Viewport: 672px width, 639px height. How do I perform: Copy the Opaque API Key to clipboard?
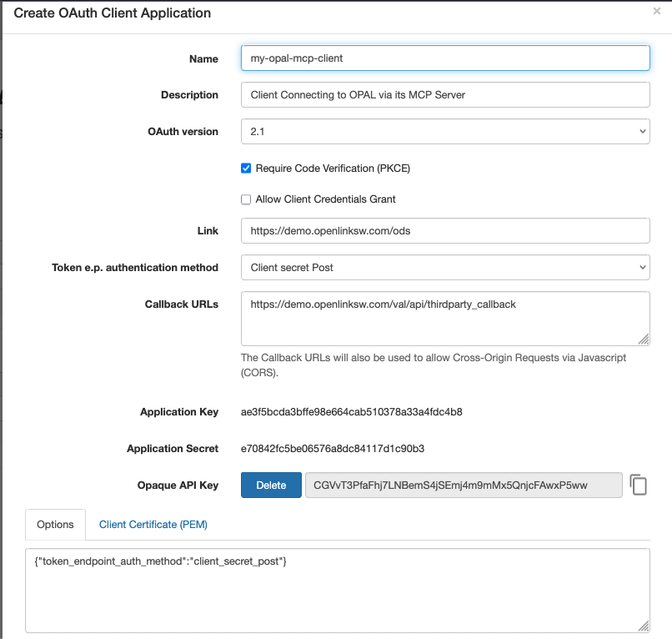coord(638,485)
